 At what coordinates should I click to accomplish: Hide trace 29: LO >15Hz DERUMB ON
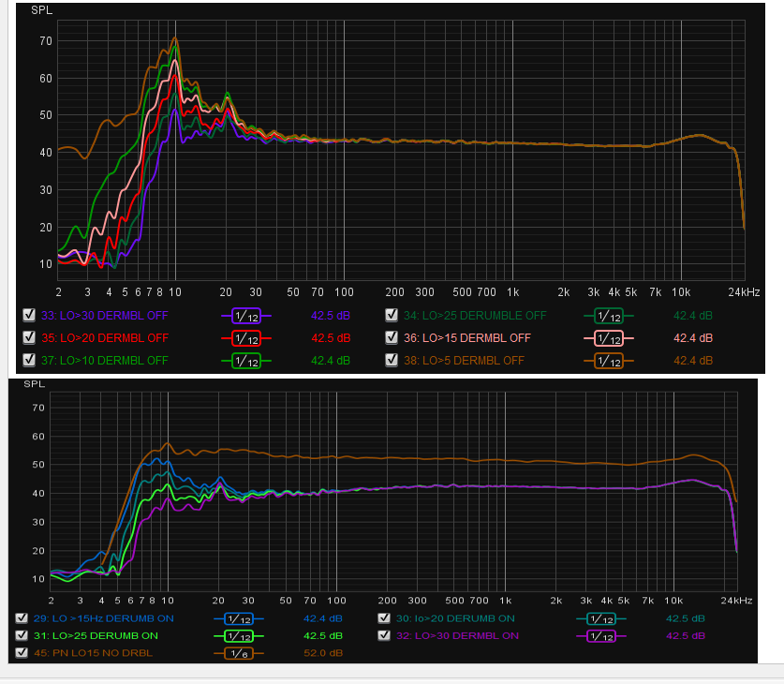pyautogui.click(x=22, y=618)
